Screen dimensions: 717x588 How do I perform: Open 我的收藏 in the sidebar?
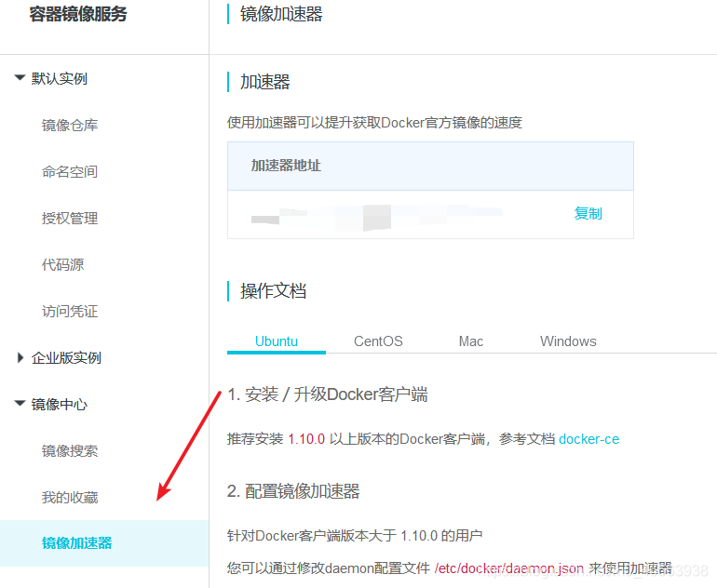tap(70, 497)
